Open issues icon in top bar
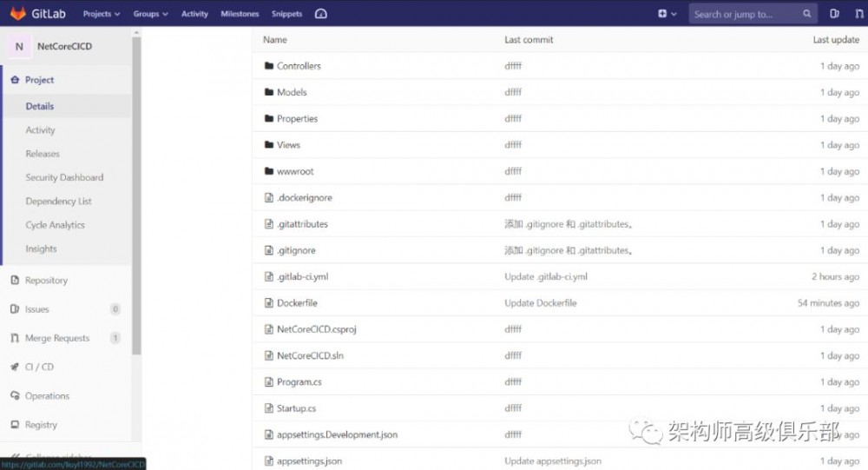Screen dimensions: 868x470 tap(835, 14)
